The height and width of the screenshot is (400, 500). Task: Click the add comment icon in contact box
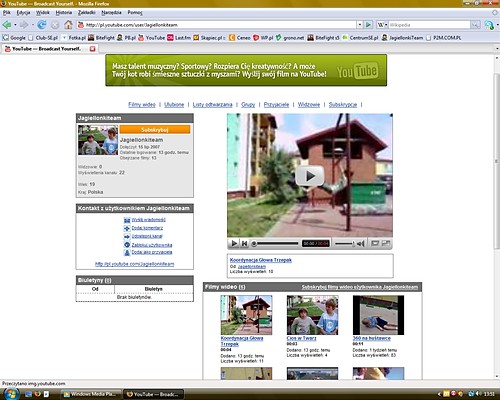click(127, 228)
